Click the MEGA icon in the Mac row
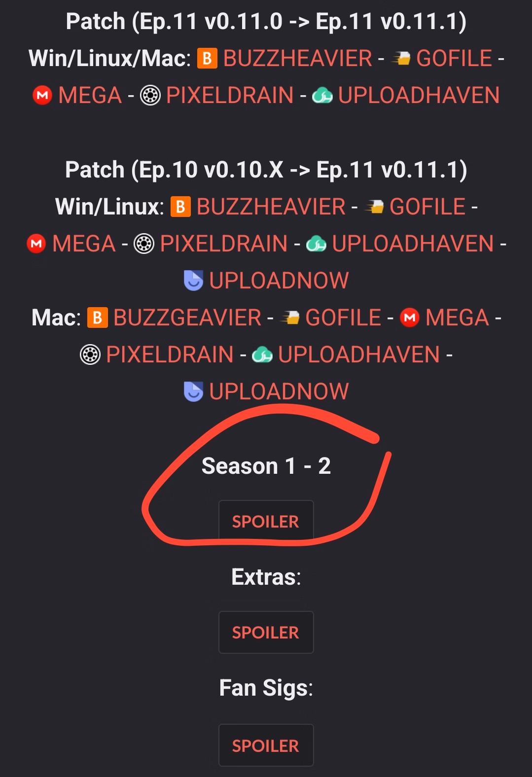The width and height of the screenshot is (532, 777). click(x=410, y=318)
